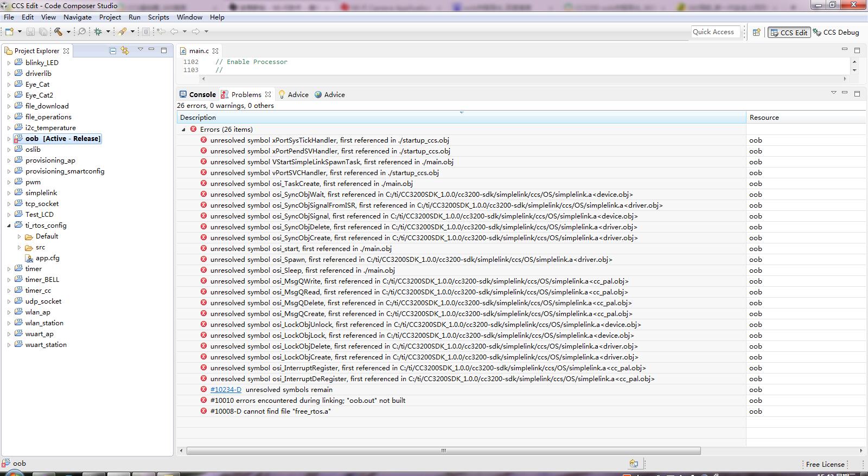Click the editor scroll-down arrow
The image size is (868, 476).
point(854,70)
